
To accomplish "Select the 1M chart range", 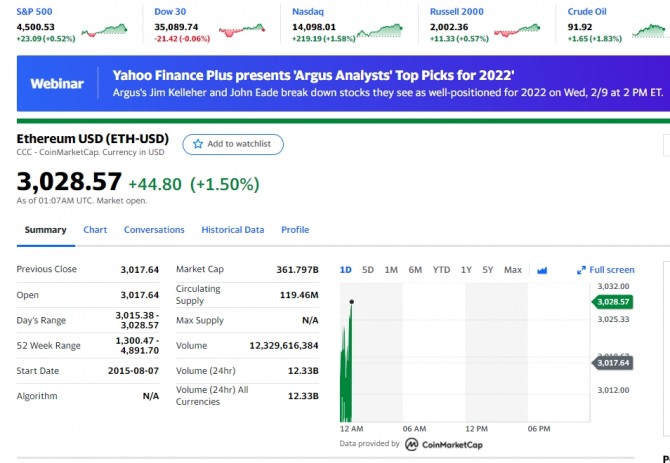I will tap(391, 270).
